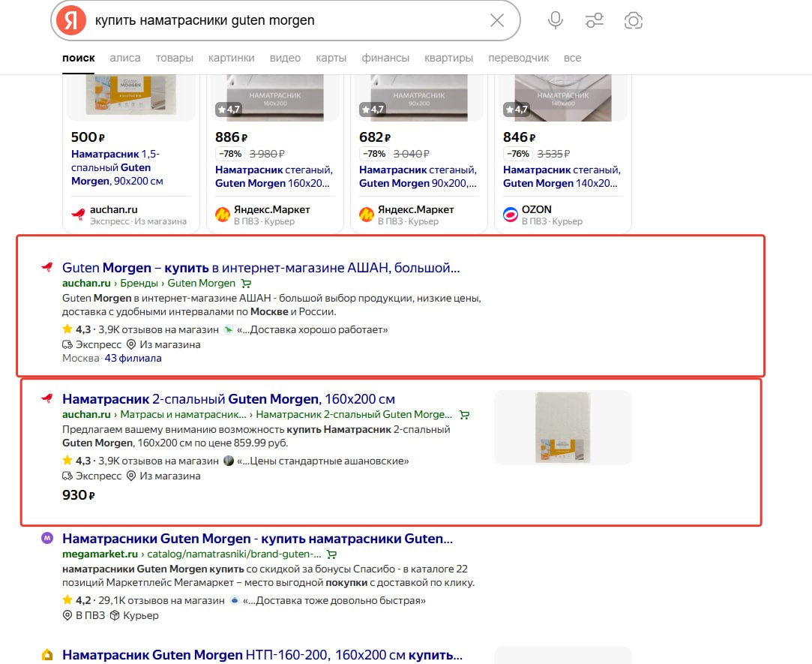Click the 'megamarket.ru' domain link
Viewport: 812px width, 664px height.
coord(100,554)
